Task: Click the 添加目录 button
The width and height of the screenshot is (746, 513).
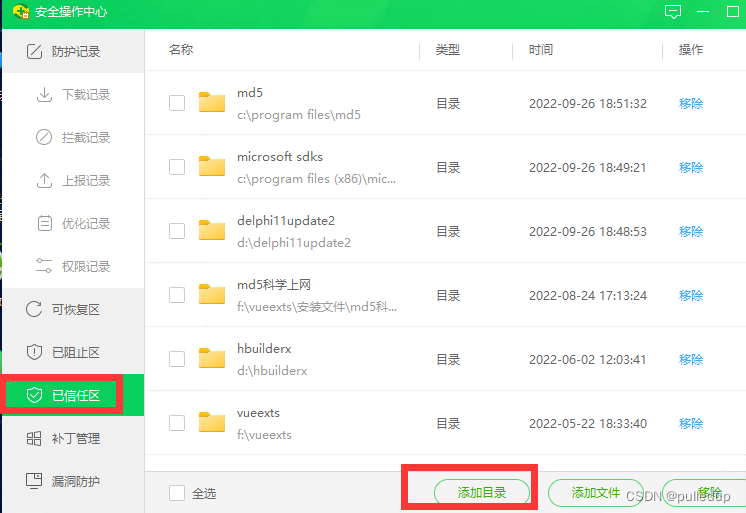Action: pos(482,493)
